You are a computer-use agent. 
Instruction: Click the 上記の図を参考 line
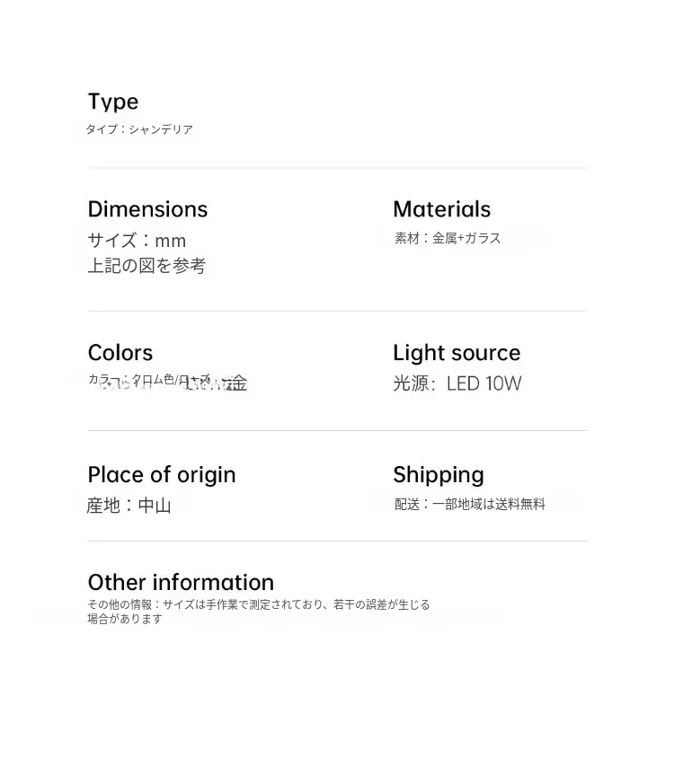click(146, 266)
